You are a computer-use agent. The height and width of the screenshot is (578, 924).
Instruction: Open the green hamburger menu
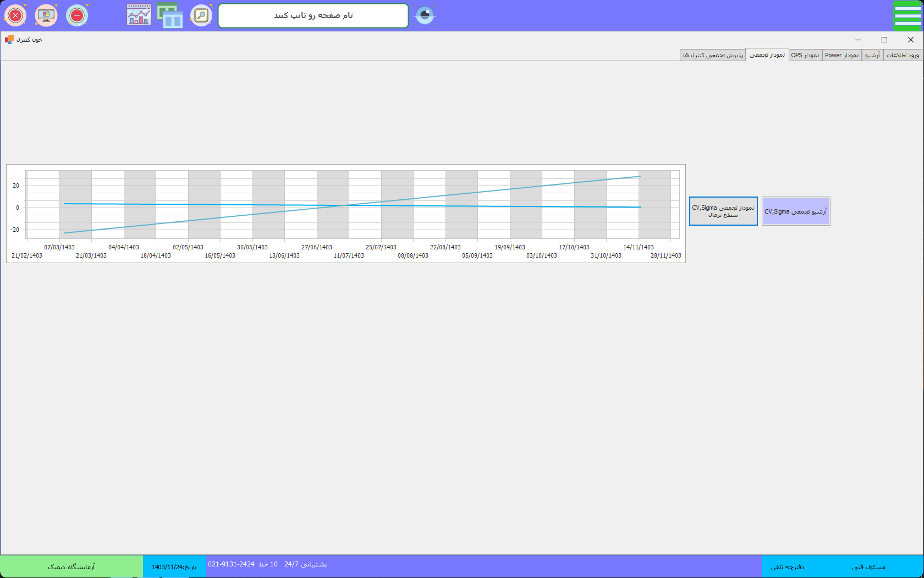(908, 15)
